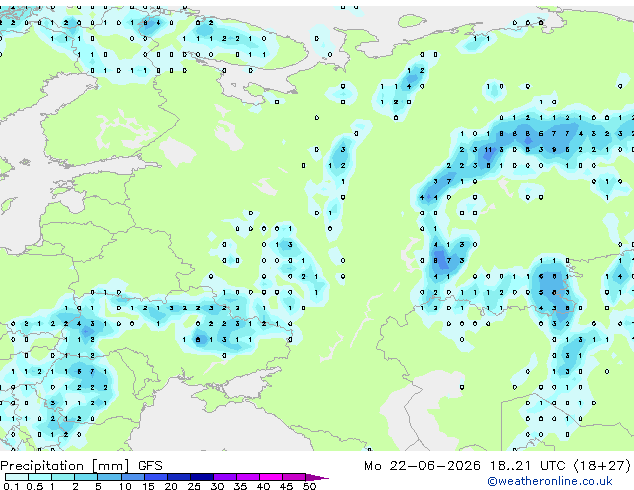Pick the 15–20 mm legend swatch
Viewport: 634px width, 490px height.
155,477
